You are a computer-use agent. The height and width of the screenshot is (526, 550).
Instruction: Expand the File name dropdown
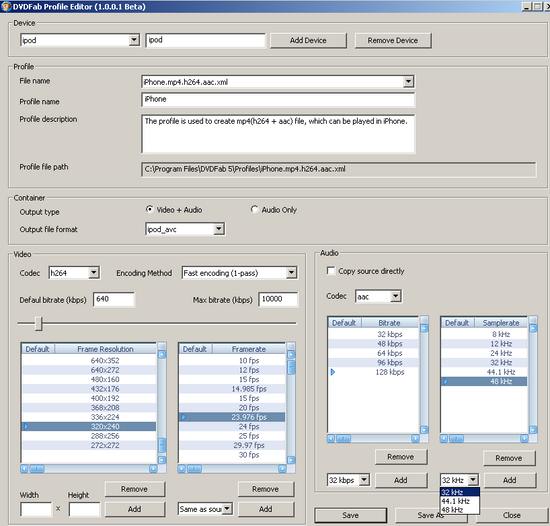(x=408, y=82)
